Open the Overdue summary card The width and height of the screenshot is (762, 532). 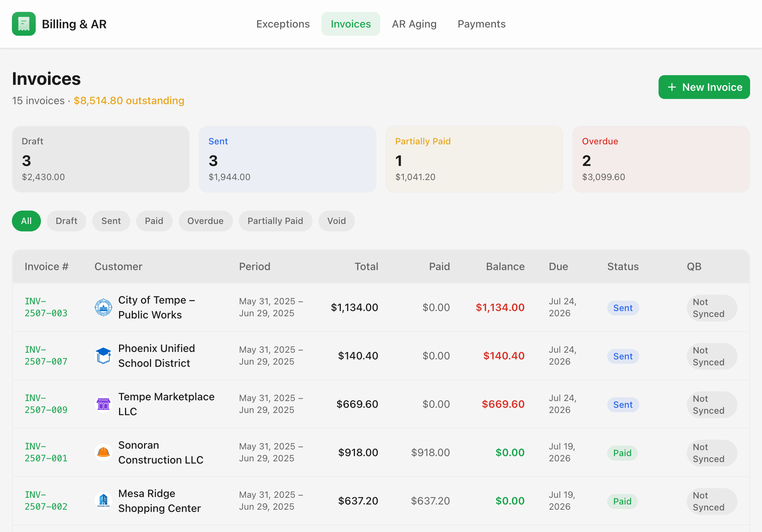pos(661,159)
